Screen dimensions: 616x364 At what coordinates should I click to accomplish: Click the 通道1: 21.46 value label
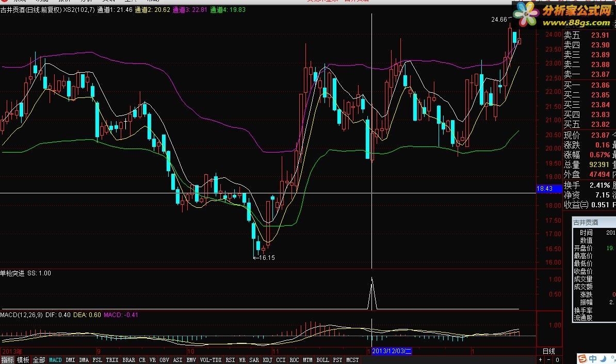115,10
